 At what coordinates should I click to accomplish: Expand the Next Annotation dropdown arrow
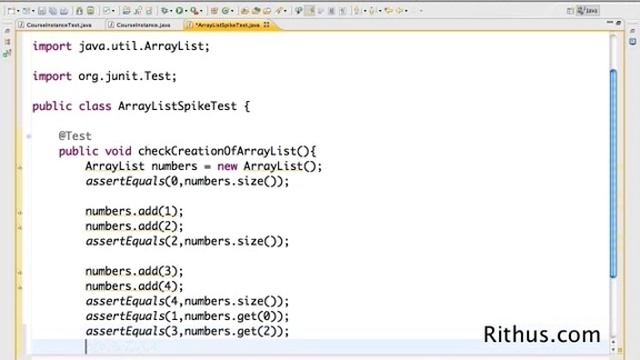(364, 11)
